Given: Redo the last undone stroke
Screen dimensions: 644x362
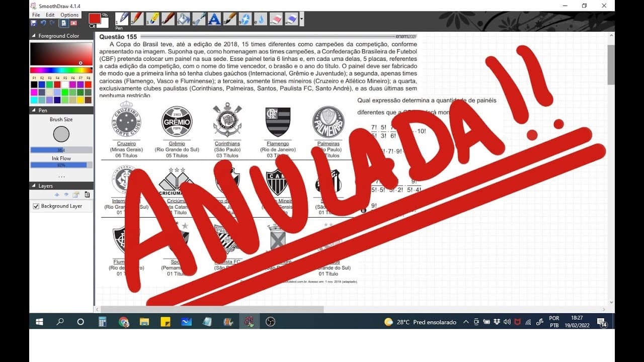Looking at the screenshot, I should 52,23.
